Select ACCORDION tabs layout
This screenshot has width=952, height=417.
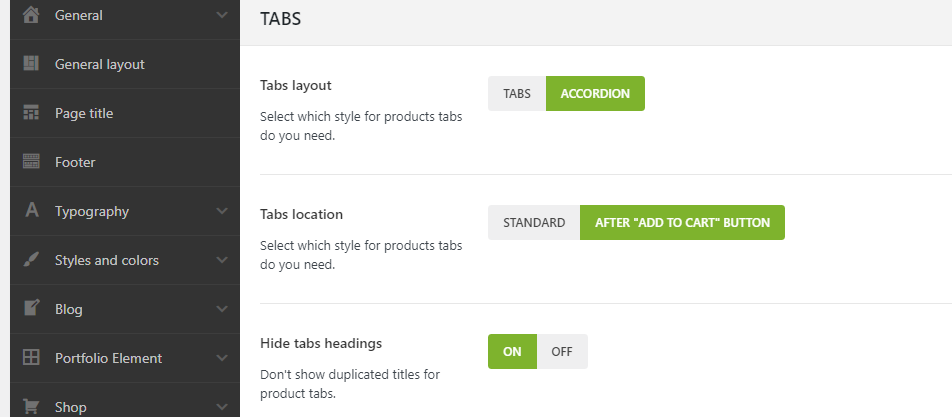(x=595, y=94)
